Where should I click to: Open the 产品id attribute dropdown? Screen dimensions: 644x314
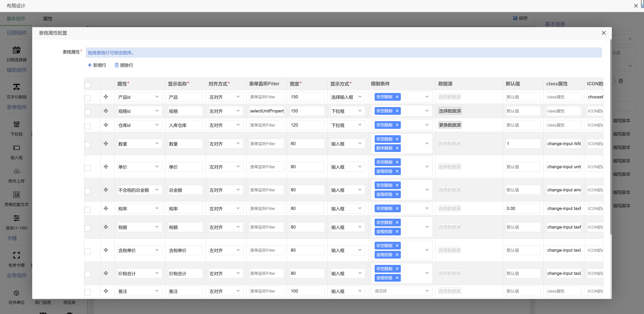pyautogui.click(x=140, y=97)
